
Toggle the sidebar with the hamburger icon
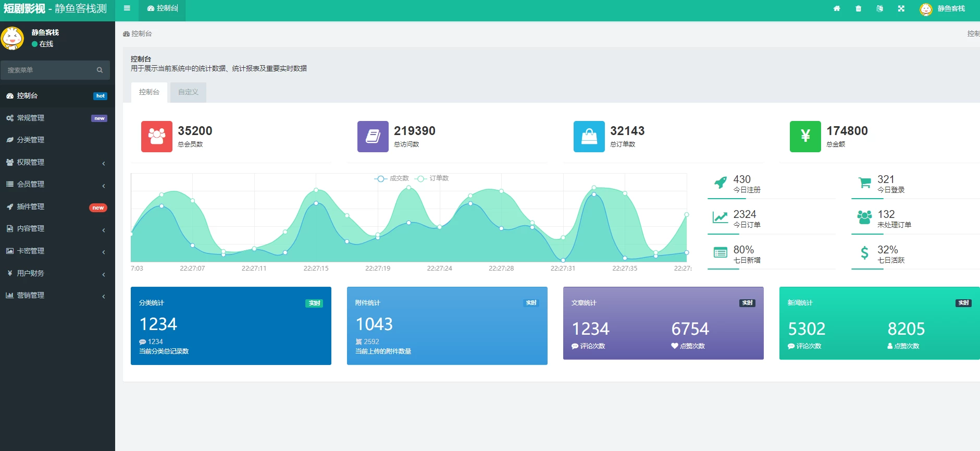pos(127,8)
